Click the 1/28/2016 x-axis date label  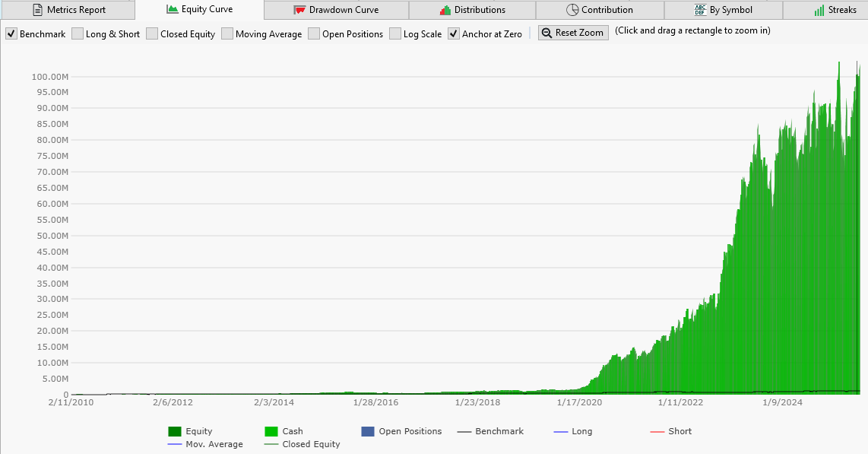pyautogui.click(x=376, y=402)
